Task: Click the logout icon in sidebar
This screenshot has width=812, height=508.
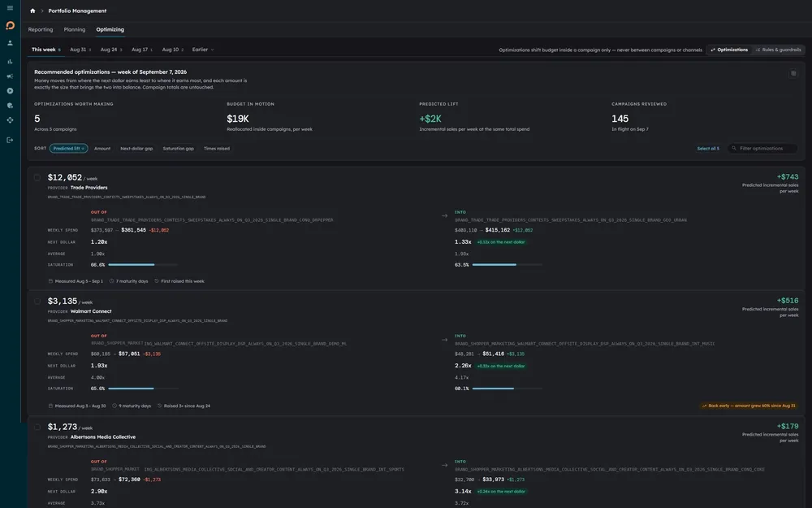Action: point(10,140)
